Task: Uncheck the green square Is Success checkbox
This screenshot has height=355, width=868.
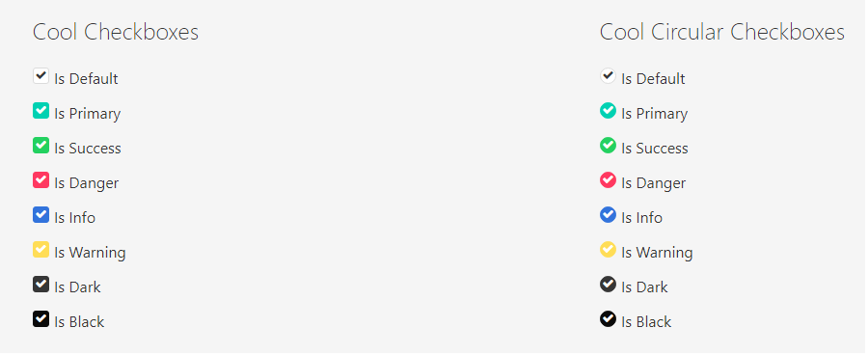Action: coord(41,146)
